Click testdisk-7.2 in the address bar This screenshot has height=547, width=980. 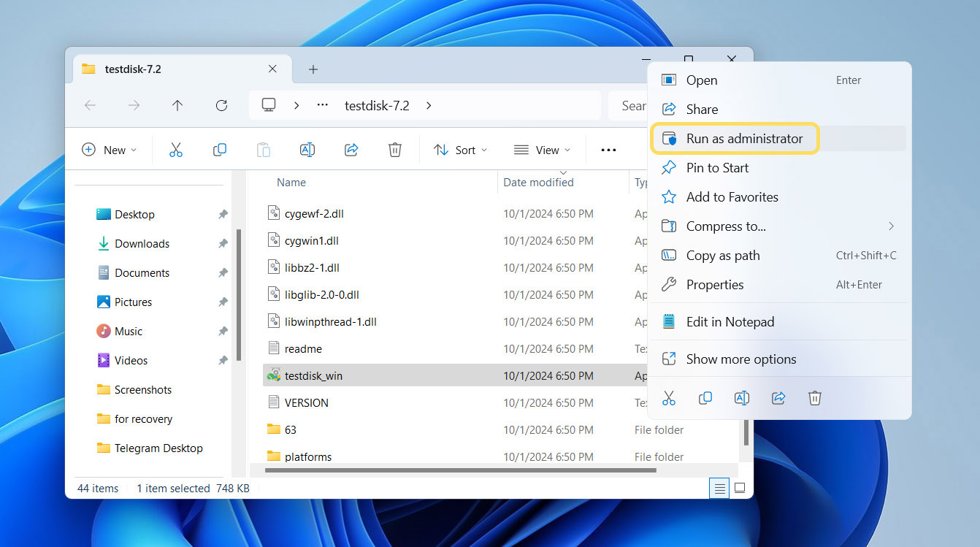tap(377, 105)
